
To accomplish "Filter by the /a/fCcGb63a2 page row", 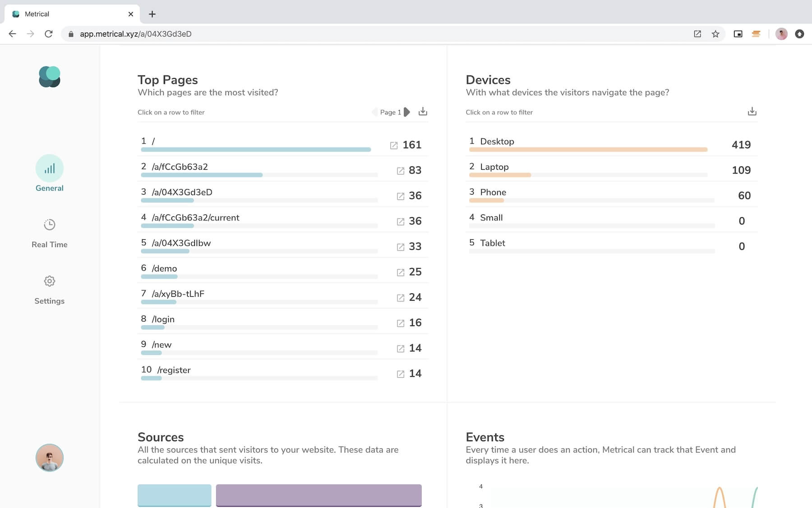I will pyautogui.click(x=259, y=169).
